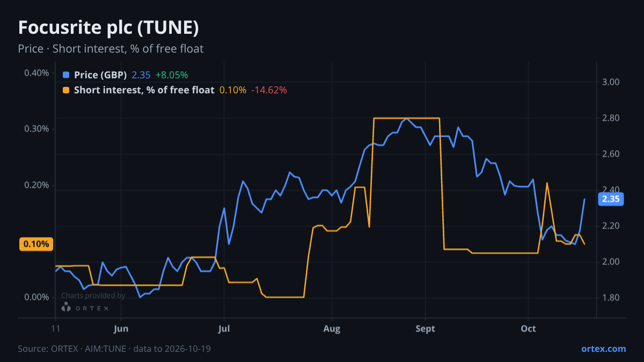
Task: Click the 0.20% left axis label
Action: (36, 185)
